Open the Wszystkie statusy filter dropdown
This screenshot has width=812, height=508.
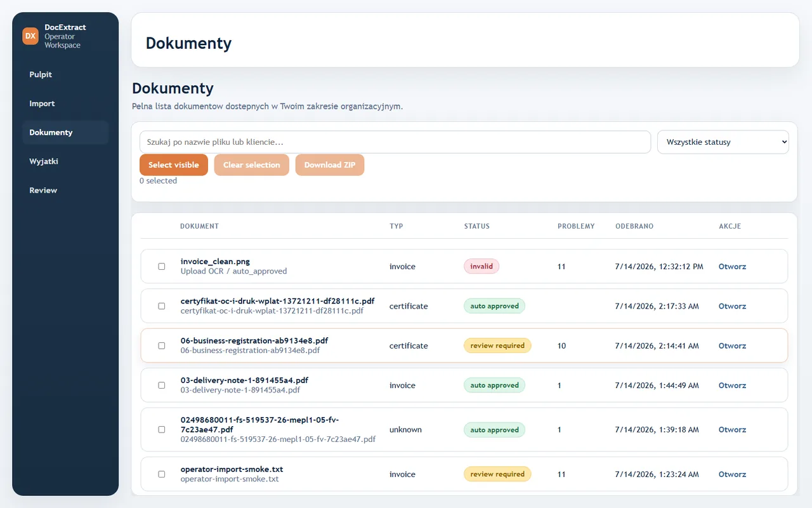click(x=723, y=142)
